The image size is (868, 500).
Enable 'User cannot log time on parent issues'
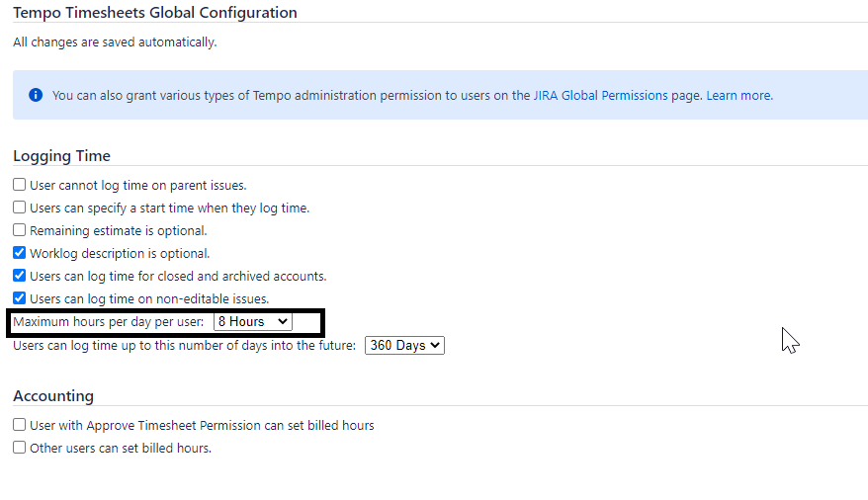20,185
